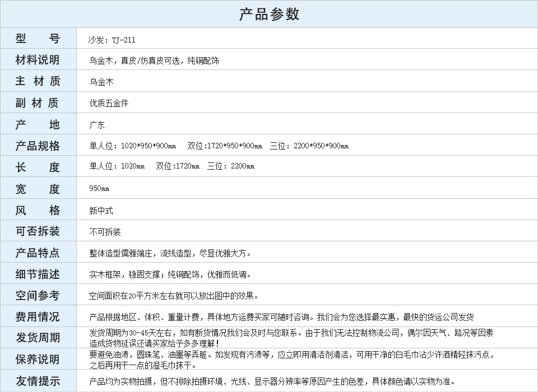Click the 广东 origin value

[x=97, y=125]
